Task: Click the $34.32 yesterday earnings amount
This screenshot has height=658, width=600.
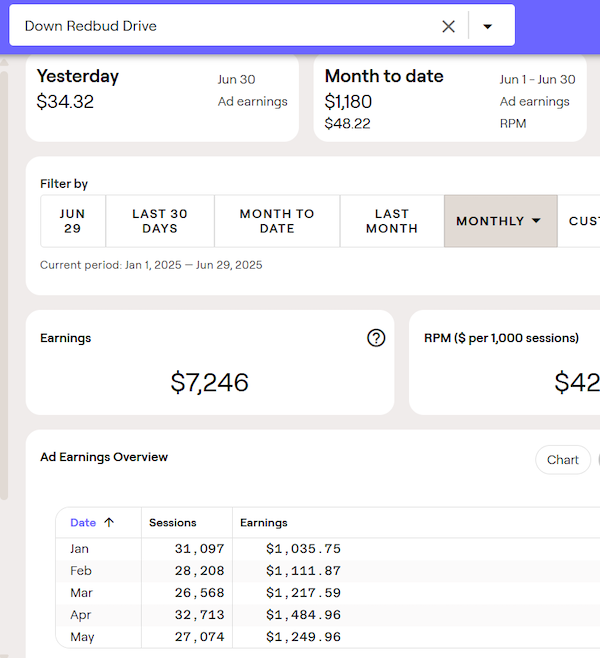Action: (65, 102)
